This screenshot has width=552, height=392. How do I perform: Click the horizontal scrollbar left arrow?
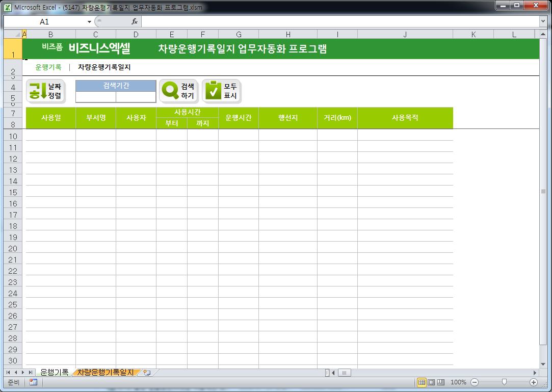(x=333, y=372)
